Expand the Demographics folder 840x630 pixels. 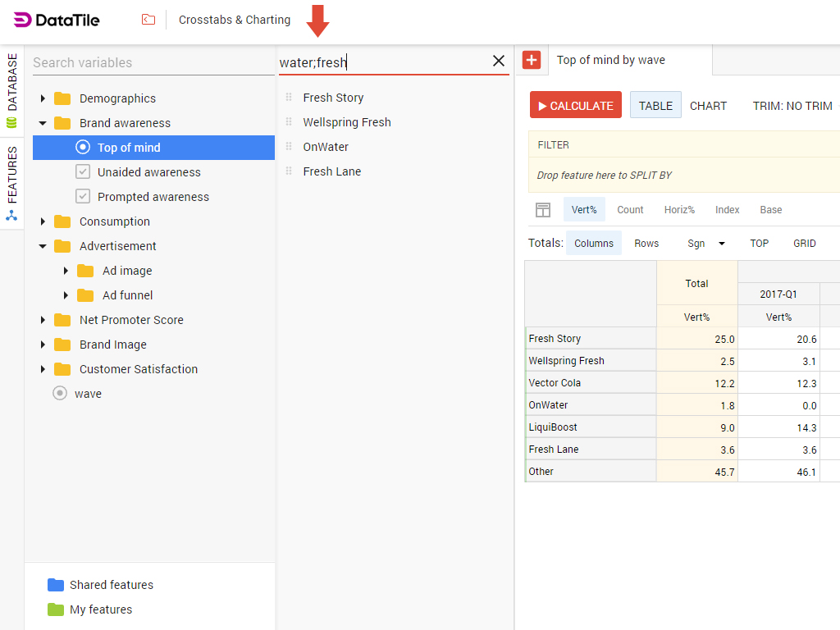click(x=43, y=98)
